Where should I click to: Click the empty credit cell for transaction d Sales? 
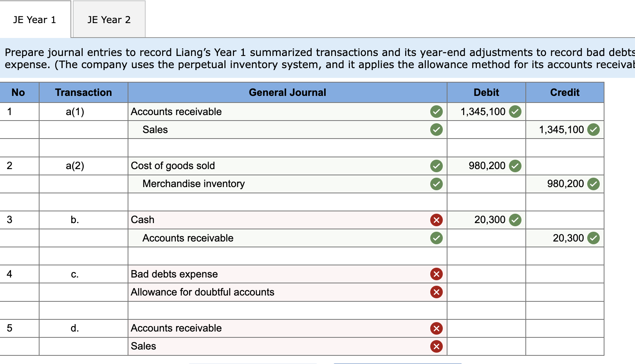565,346
